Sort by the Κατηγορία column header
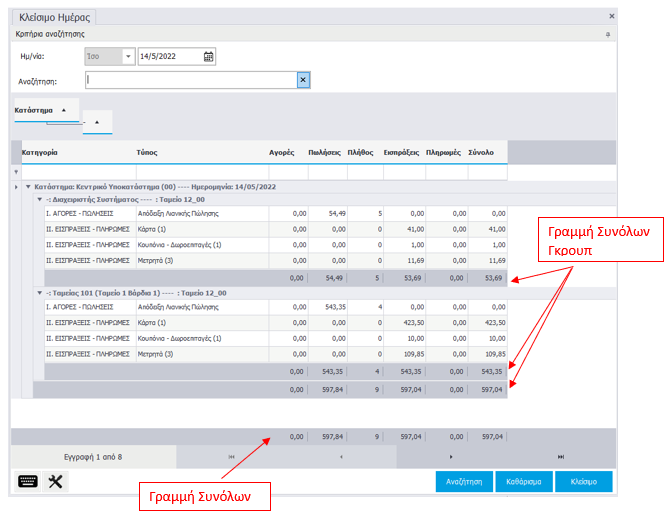 [40, 152]
